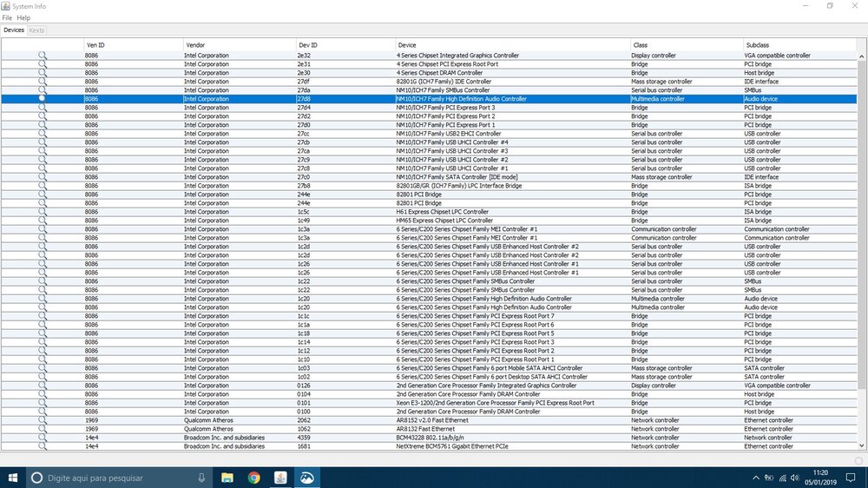Screen dimensions: 868x488
Task: Expand hidden system tray icons chevron
Action: 758,478
